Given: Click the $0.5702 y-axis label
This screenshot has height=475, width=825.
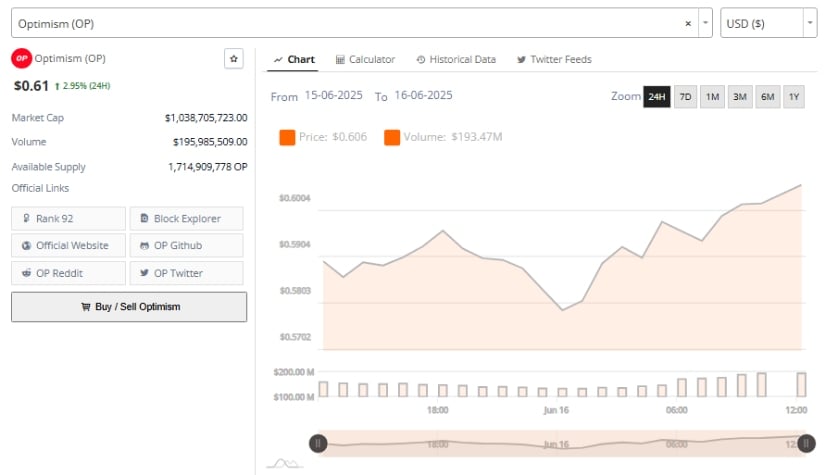Looking at the screenshot, I should click(295, 337).
